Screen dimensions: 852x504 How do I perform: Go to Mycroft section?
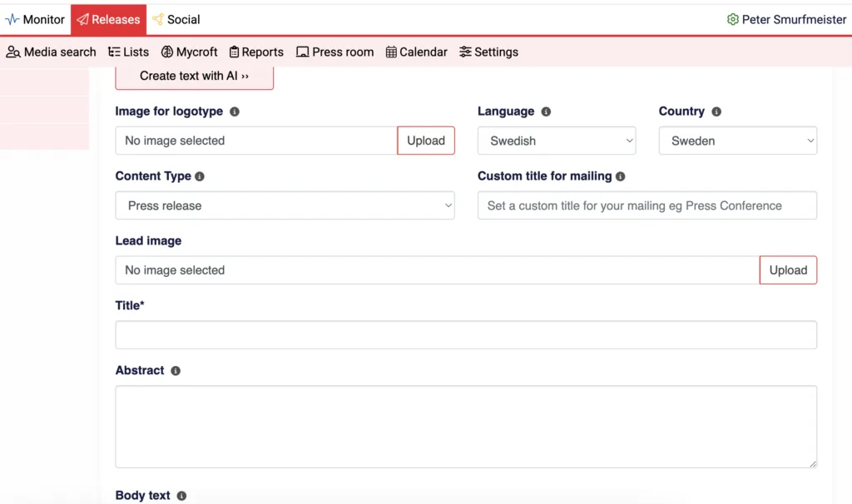coord(189,52)
